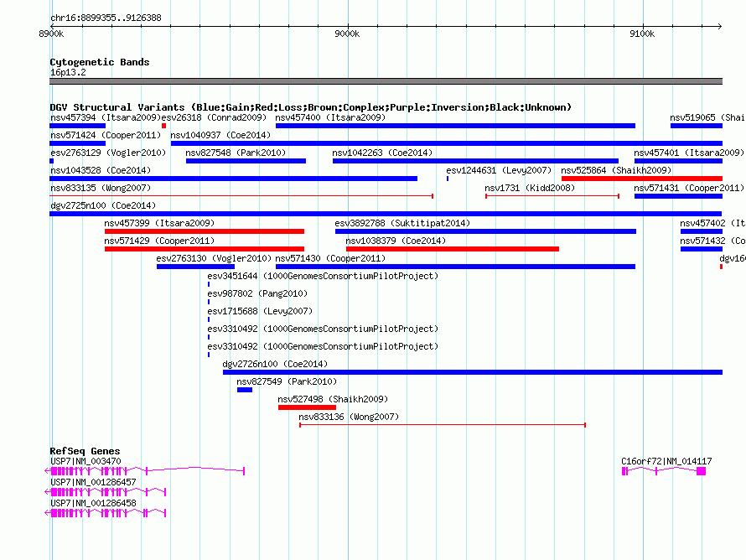This screenshot has height=560, width=746.
Task: Click the nsv1043528 (Coe2014) label
Action: pos(101,170)
